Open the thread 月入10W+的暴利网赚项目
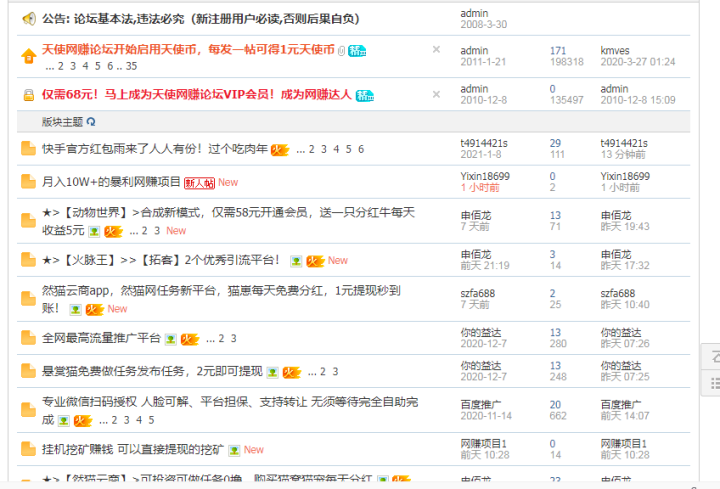 click(x=111, y=182)
